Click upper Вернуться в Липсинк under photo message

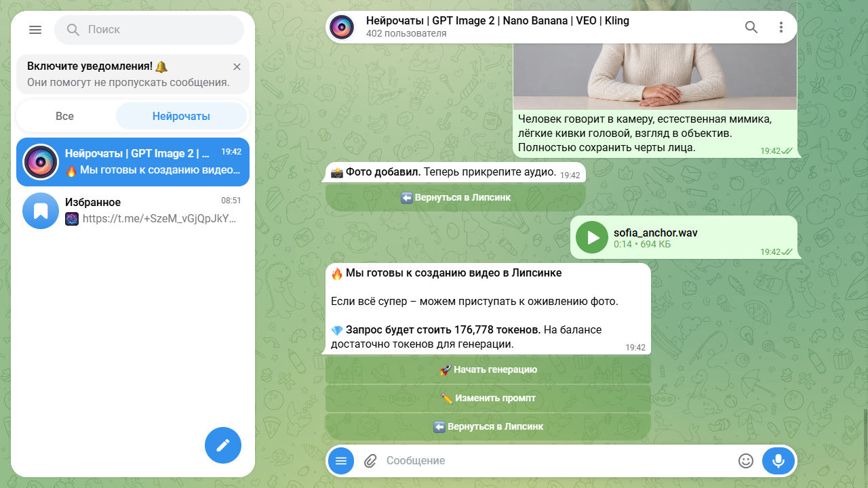[456, 197]
